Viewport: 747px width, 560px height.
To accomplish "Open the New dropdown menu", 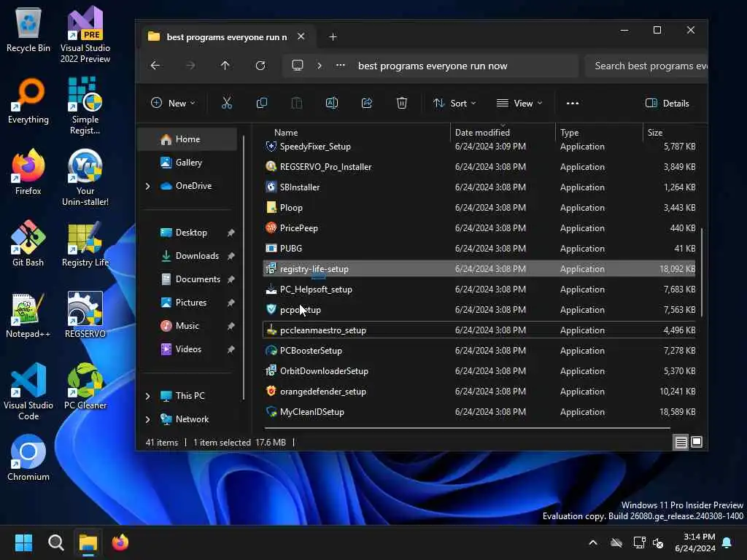I will pos(172,103).
